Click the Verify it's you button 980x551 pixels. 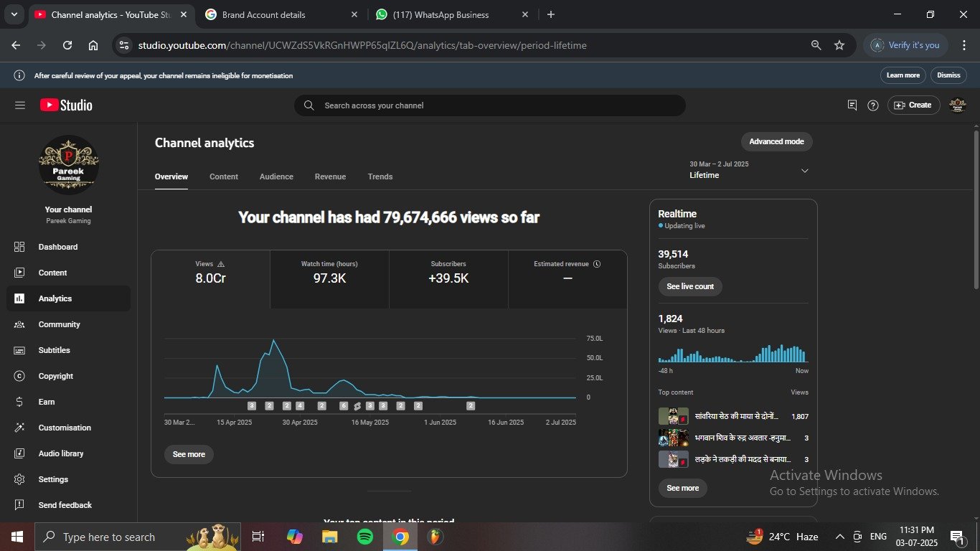[x=905, y=45]
